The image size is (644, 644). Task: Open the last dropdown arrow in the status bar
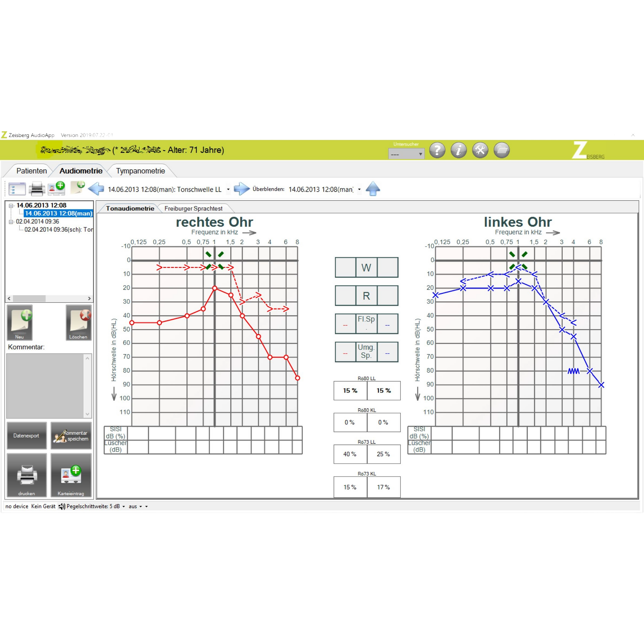tap(146, 507)
